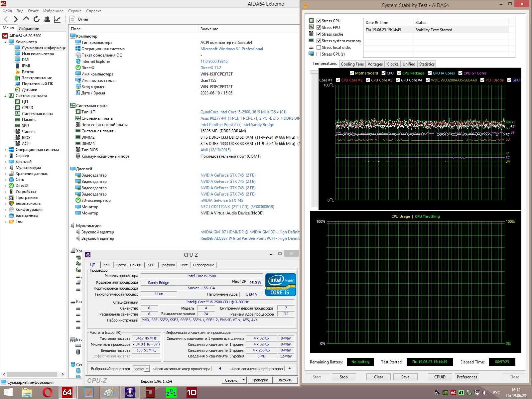Click the Opera icon in the taskbar
Screen dimensions: 532x399
pyautogui.click(x=48, y=392)
